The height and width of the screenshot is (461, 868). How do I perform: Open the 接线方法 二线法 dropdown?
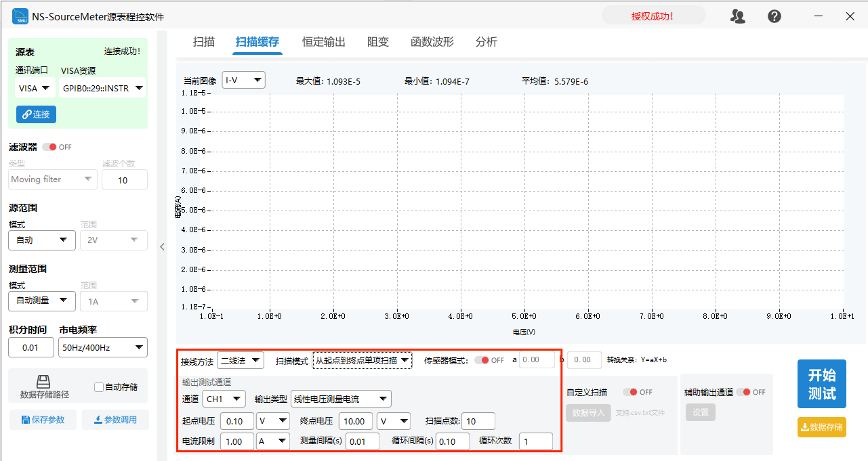click(x=241, y=361)
